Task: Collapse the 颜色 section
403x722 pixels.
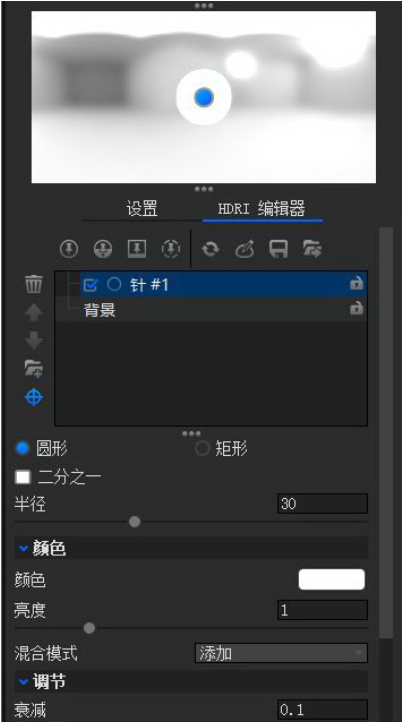Action: tap(42, 548)
